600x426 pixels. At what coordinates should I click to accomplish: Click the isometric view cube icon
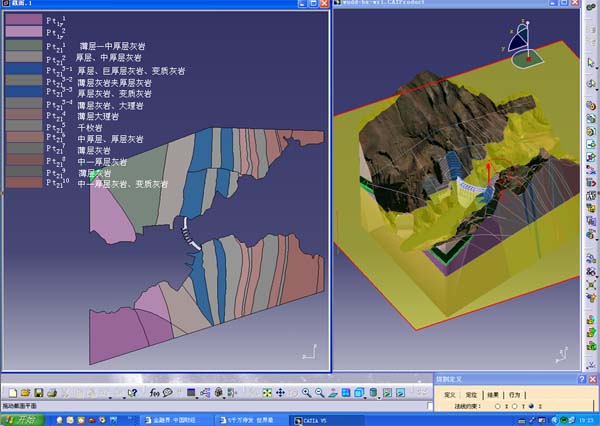tap(359, 393)
